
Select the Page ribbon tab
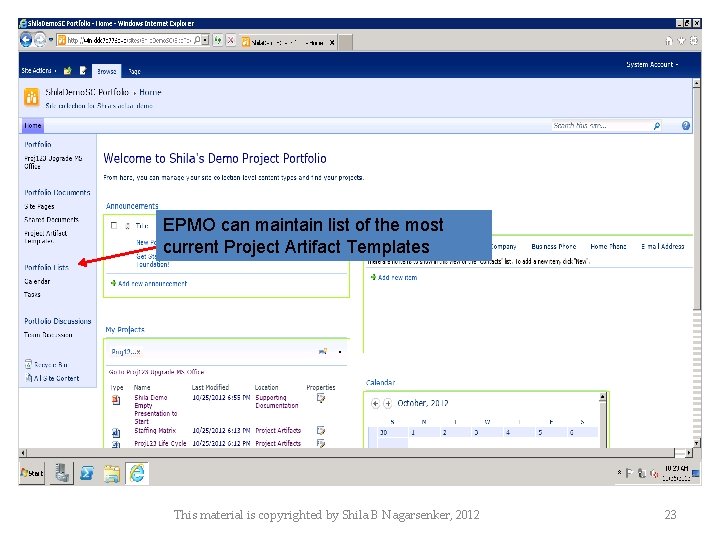point(134,71)
